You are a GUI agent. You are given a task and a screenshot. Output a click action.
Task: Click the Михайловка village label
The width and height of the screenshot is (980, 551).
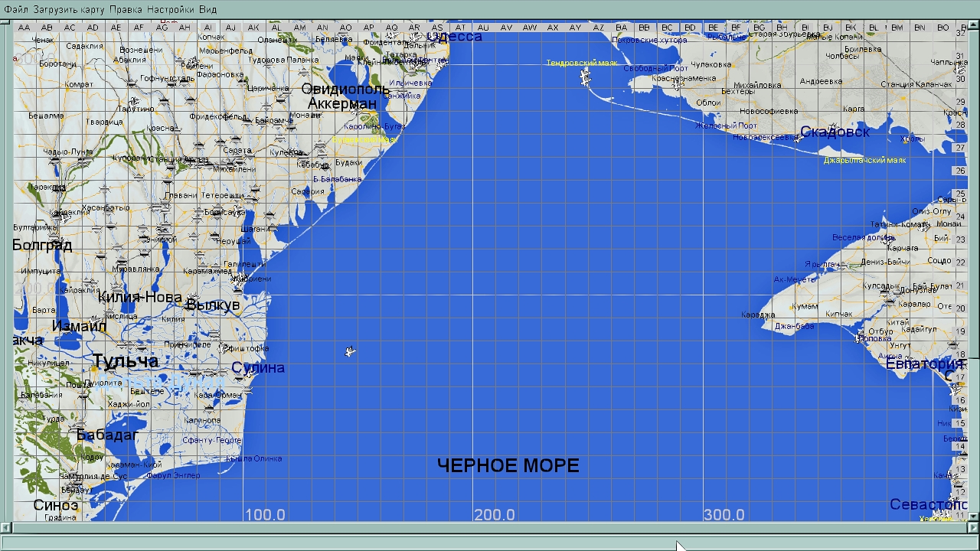pos(756,86)
